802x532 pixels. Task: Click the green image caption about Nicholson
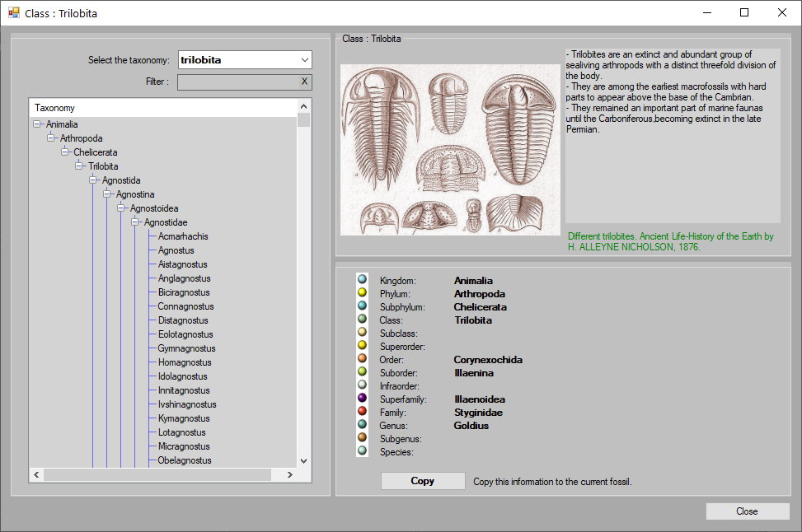671,242
